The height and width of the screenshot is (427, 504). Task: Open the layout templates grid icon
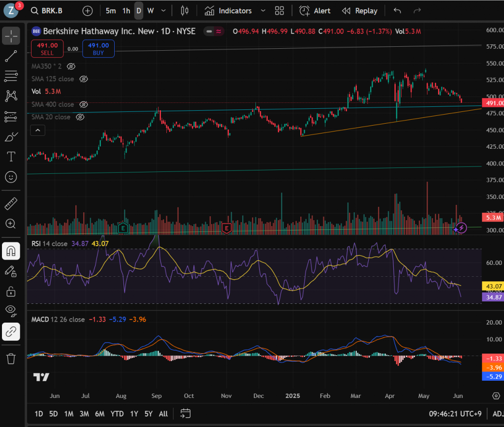(280, 11)
